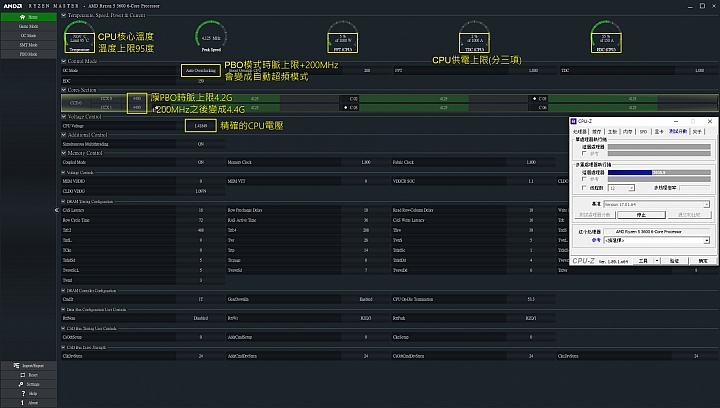
Task: Click the Help question mark icon
Action: [23, 393]
